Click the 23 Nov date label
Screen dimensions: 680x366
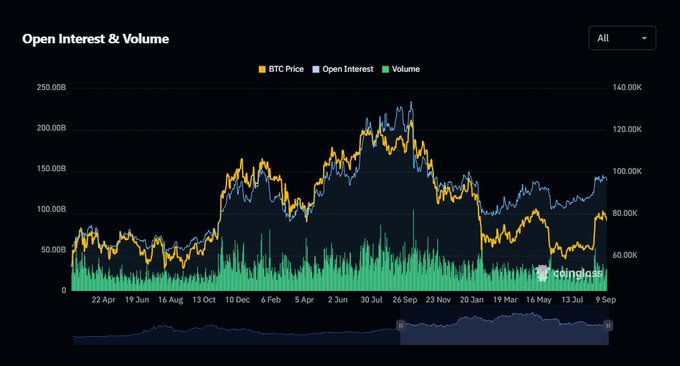tap(438, 300)
